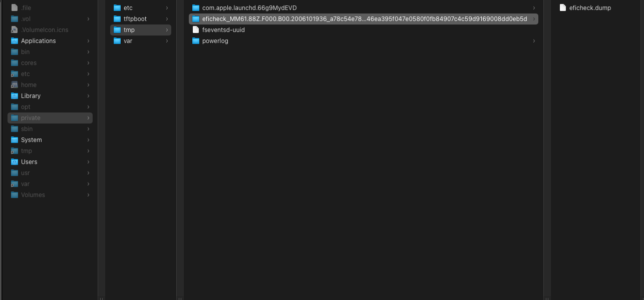The width and height of the screenshot is (644, 300).
Task: Expand the tftpboot folder chevron
Action: click(x=167, y=19)
